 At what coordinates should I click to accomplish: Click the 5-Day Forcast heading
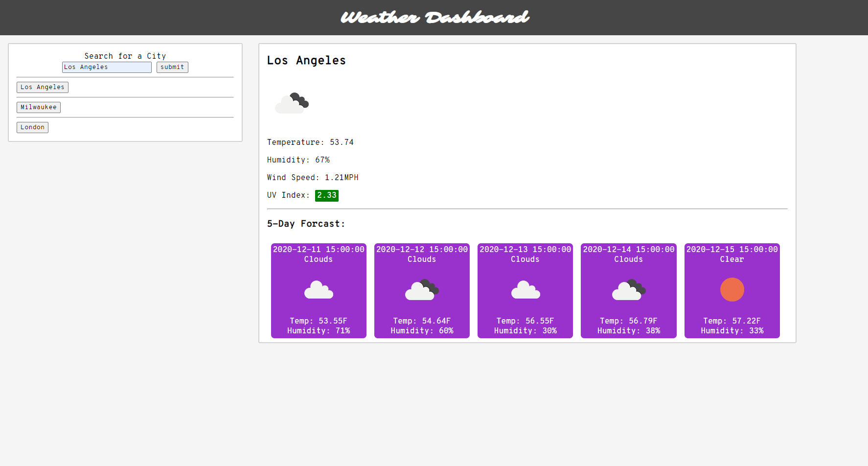click(x=306, y=224)
